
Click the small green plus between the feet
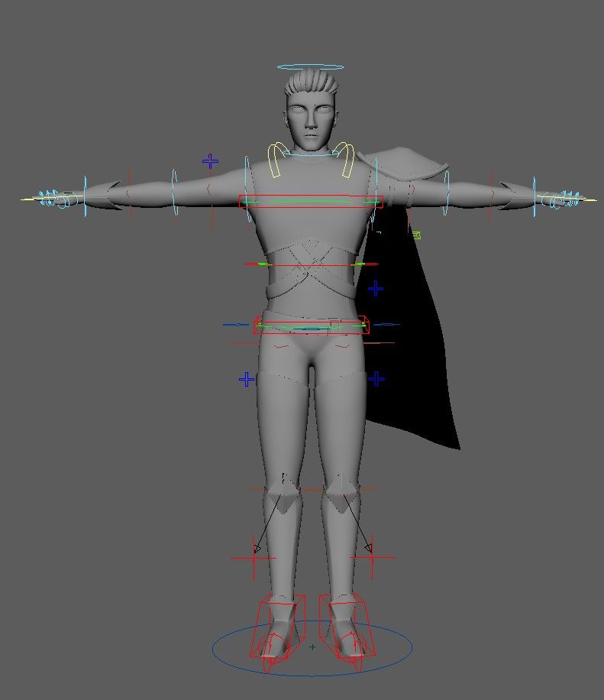pyautogui.click(x=312, y=647)
